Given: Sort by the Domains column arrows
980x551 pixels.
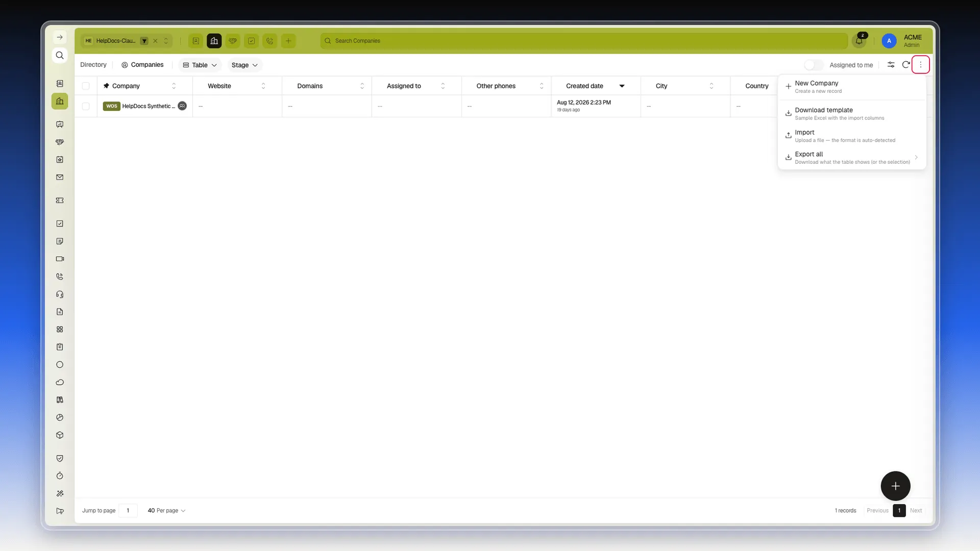Looking at the screenshot, I should pos(362,86).
